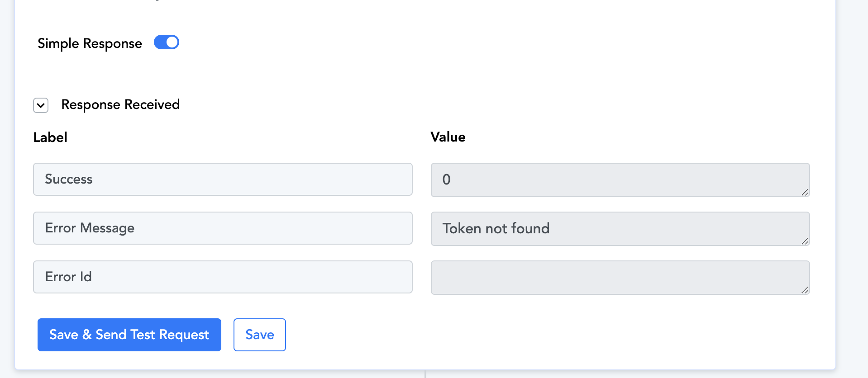Focus the value box containing 0
This screenshot has width=868, height=378.
tap(620, 180)
